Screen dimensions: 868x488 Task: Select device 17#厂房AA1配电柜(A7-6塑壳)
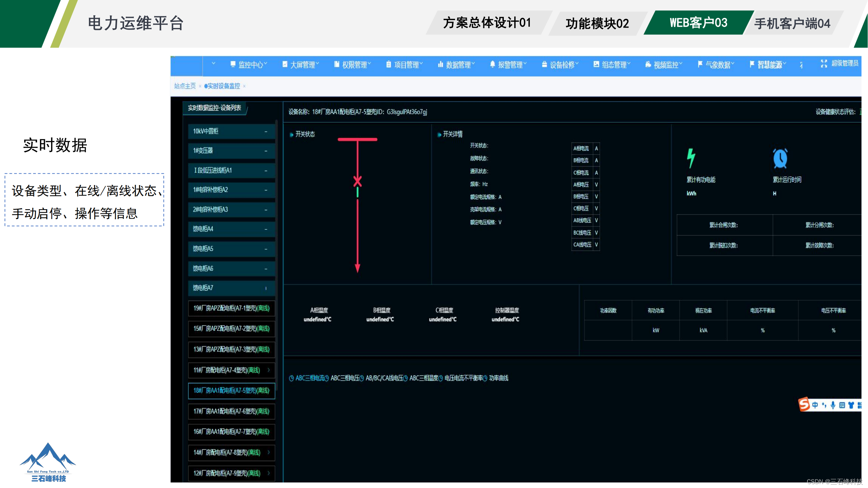click(x=231, y=411)
